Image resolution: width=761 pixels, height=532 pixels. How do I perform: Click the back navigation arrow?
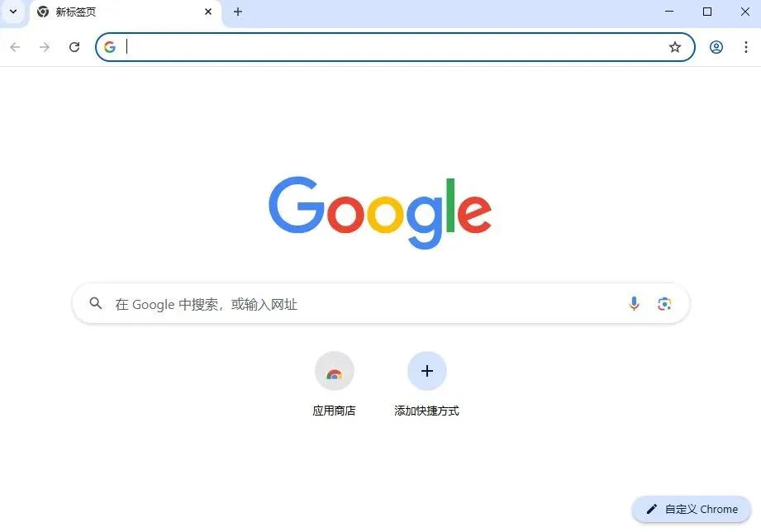click(x=15, y=47)
